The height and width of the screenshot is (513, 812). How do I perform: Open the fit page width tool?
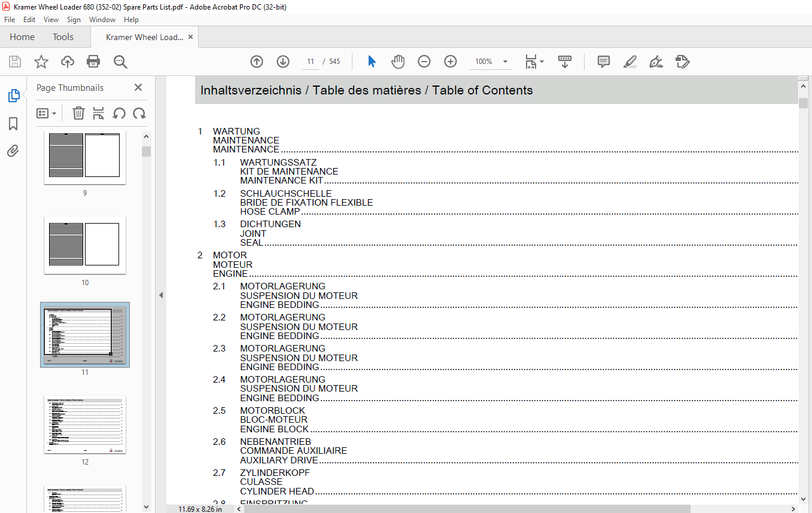[531, 62]
